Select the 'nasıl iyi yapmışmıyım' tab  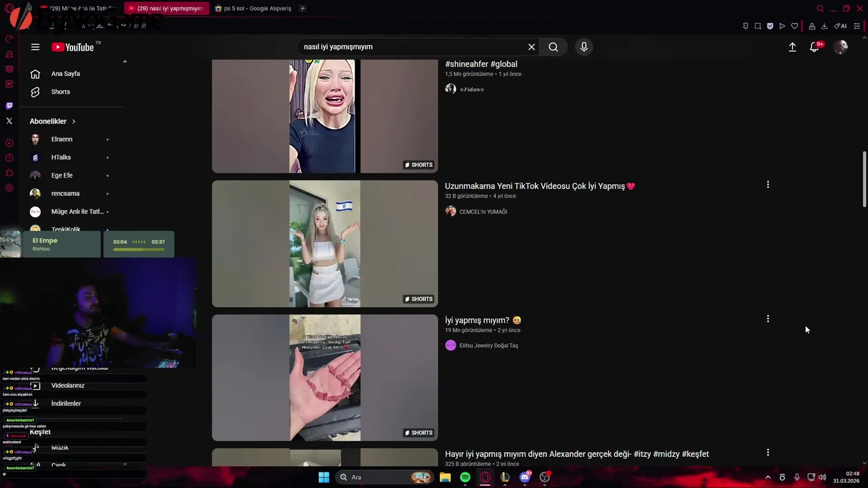pos(167,8)
